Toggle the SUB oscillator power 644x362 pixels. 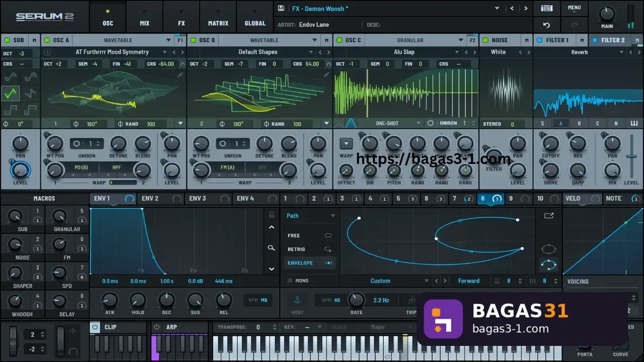coord(7,40)
